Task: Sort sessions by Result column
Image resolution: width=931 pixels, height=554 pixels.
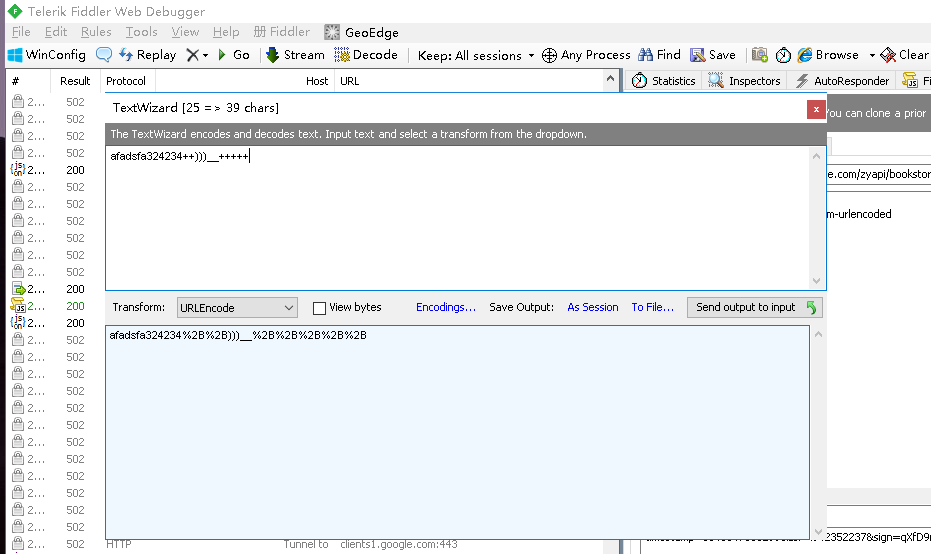Action: 75,81
